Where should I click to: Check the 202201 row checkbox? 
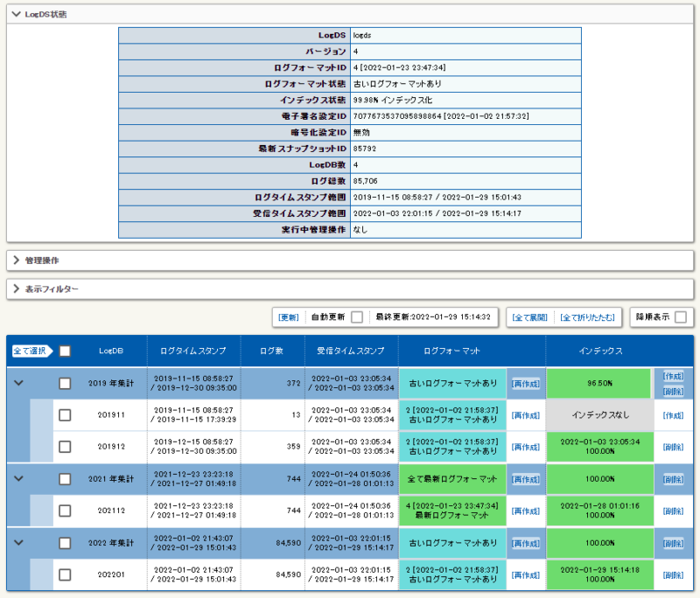coord(64,575)
